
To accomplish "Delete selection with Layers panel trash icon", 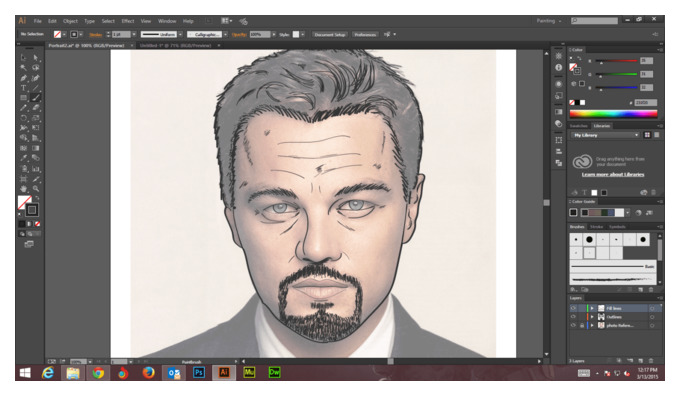I will tap(651, 361).
